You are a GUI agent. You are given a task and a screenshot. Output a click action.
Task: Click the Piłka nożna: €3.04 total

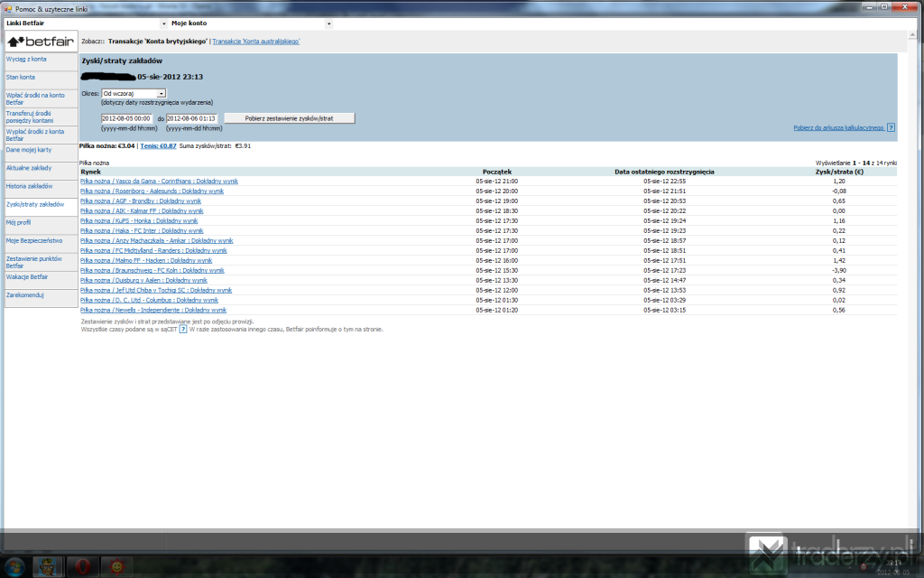coord(106,145)
